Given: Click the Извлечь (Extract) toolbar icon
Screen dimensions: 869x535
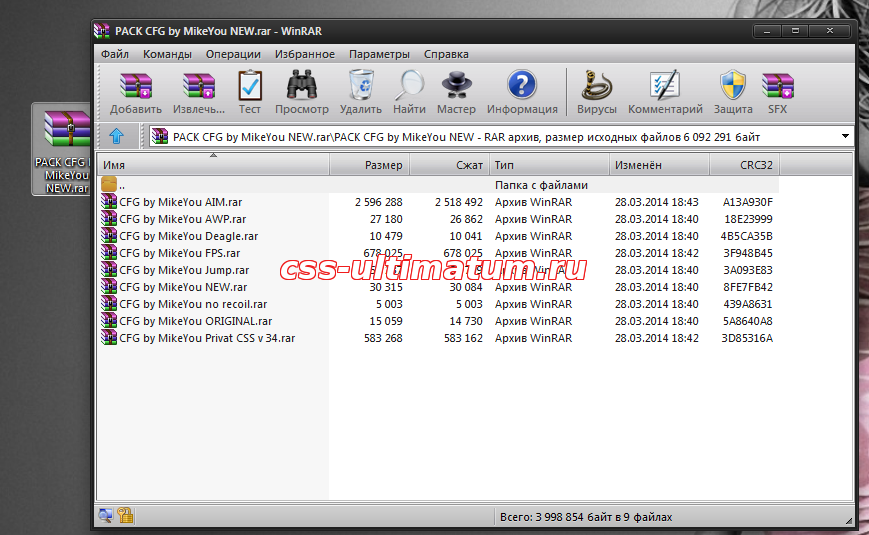Looking at the screenshot, I should [x=198, y=86].
